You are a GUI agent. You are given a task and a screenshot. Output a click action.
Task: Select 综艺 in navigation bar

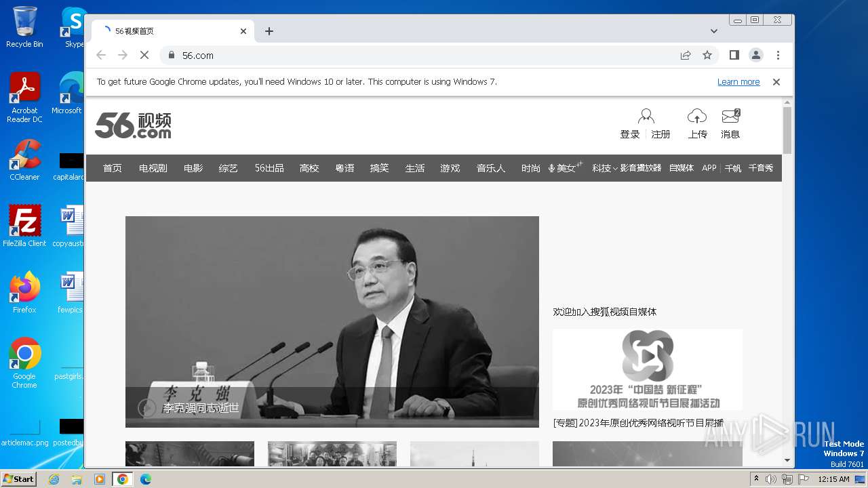tap(229, 168)
